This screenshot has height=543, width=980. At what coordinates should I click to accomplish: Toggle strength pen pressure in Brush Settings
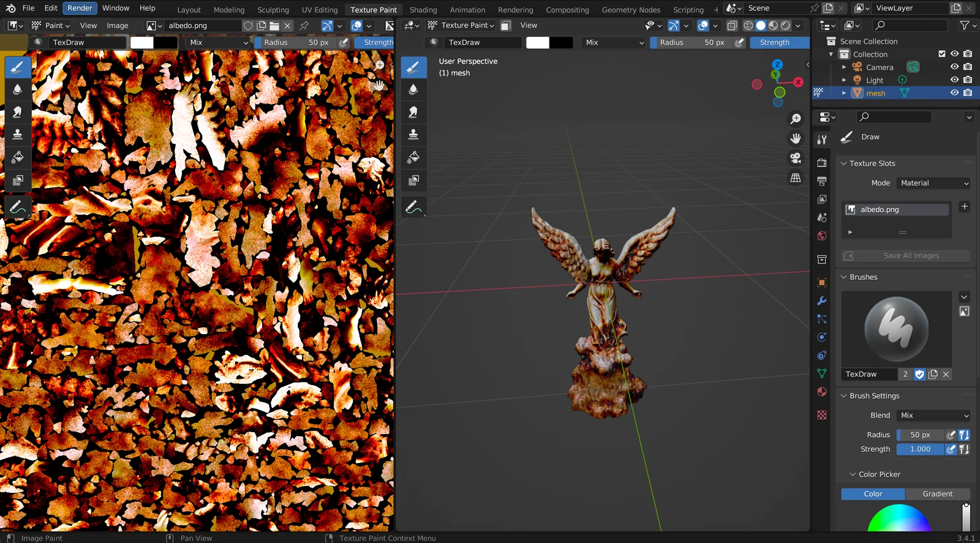pos(951,449)
